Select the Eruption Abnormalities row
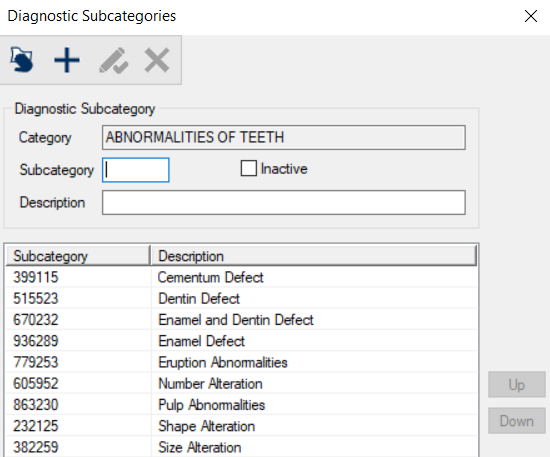This screenshot has width=550, height=457. pyautogui.click(x=241, y=362)
